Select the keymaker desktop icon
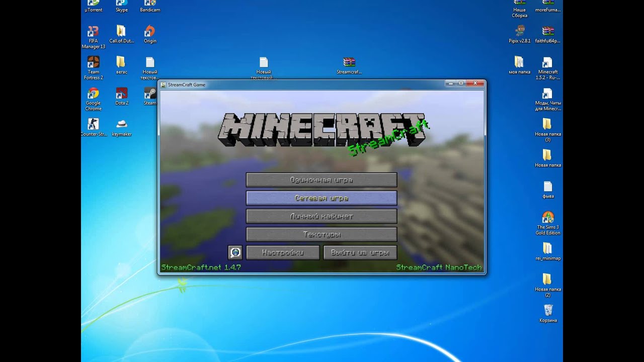The image size is (644, 362). [x=122, y=127]
